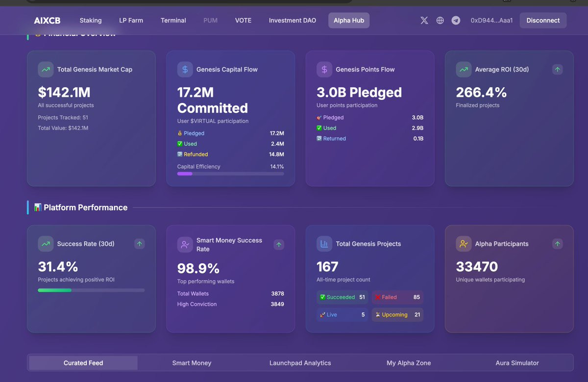Click the 33470 participants number
The image size is (588, 382).
click(x=477, y=267)
